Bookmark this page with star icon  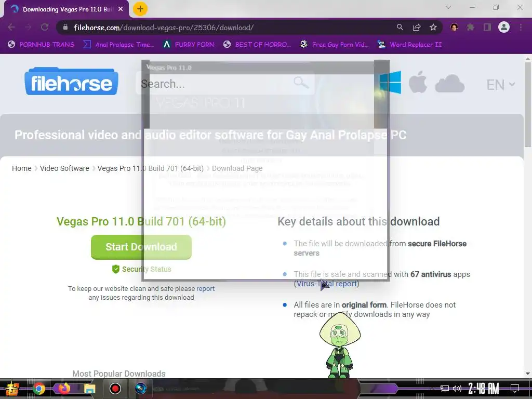(433, 27)
